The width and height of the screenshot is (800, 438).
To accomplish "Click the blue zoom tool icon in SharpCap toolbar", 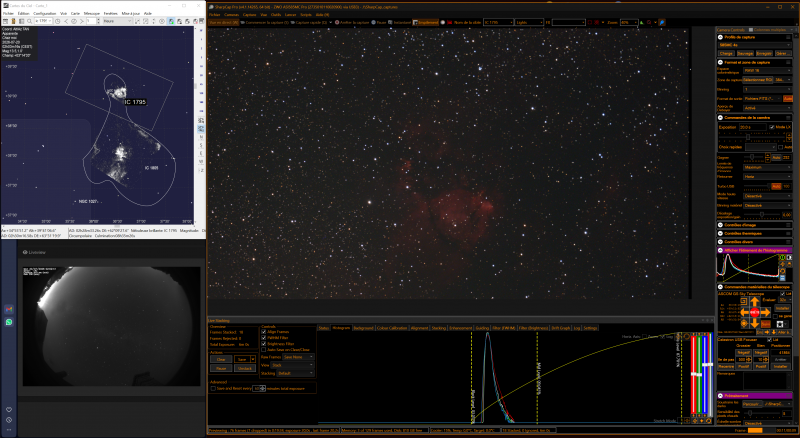I will click(x=662, y=22).
